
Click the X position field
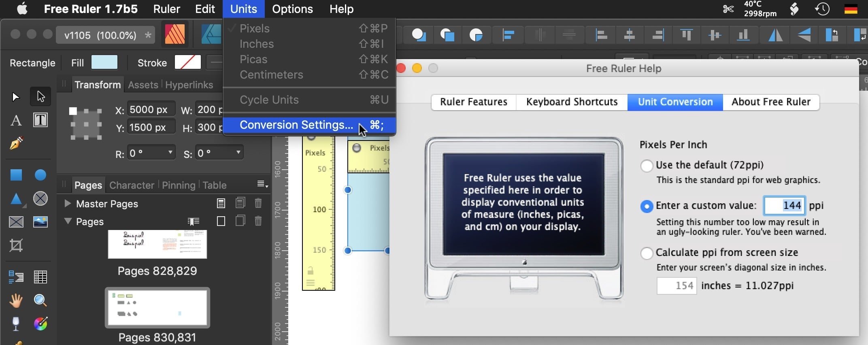click(x=151, y=109)
